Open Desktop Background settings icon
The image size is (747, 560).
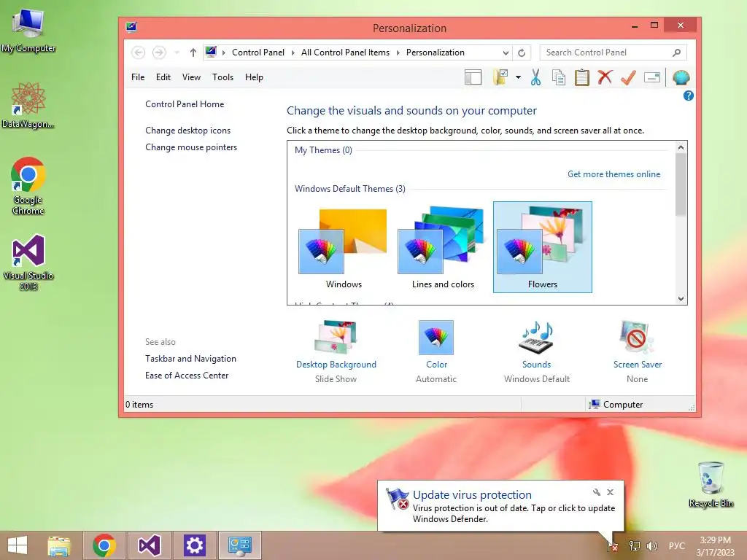tap(336, 337)
